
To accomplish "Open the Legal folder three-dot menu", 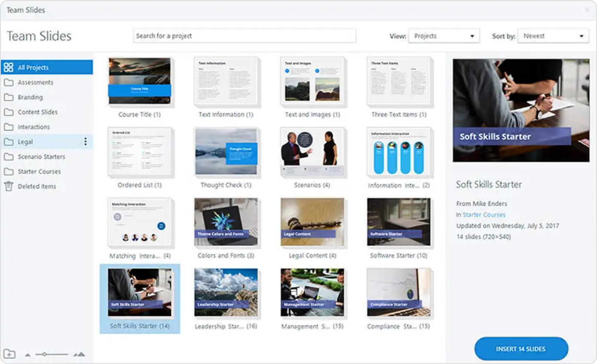I will [85, 141].
